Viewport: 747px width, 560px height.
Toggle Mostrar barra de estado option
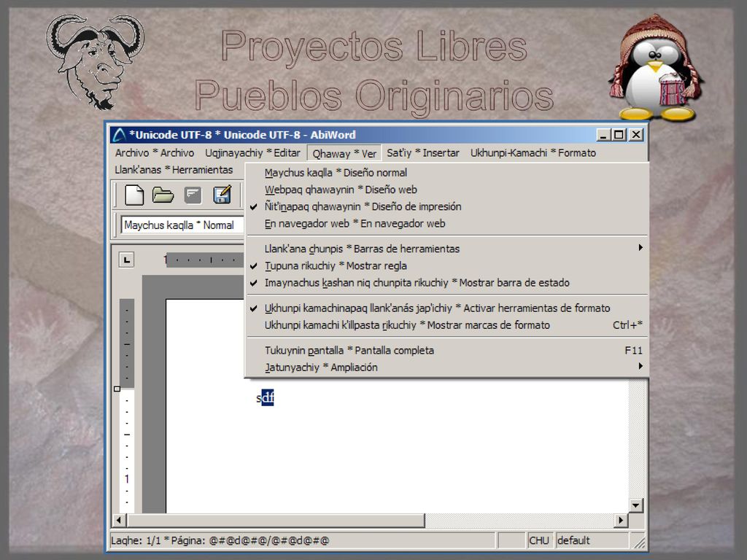tap(447, 283)
